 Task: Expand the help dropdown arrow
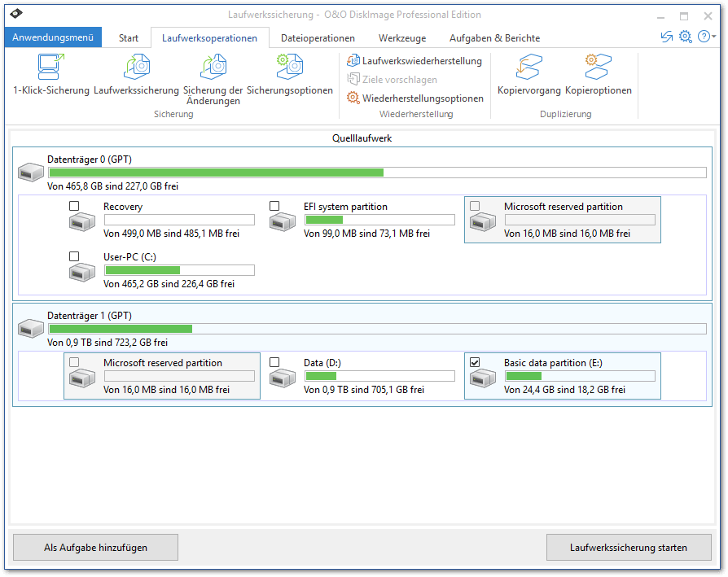714,37
